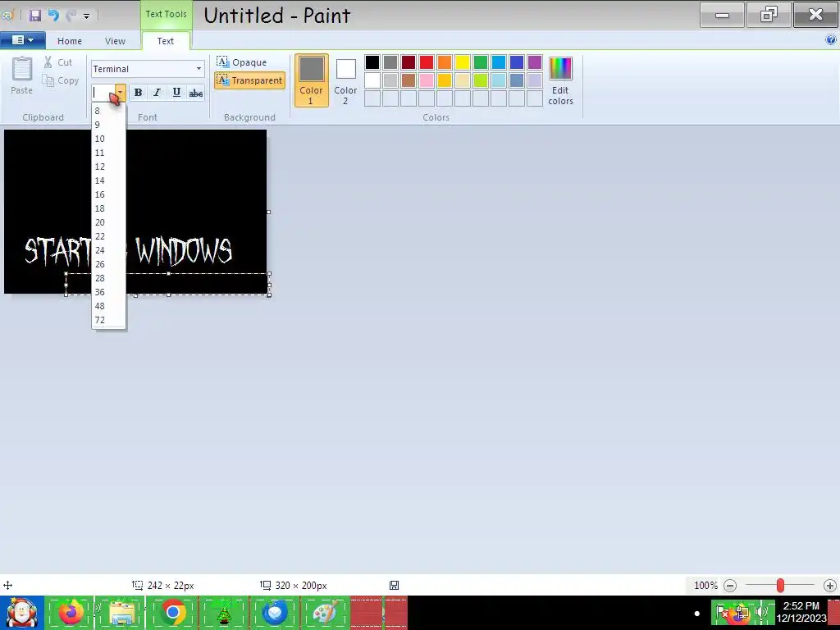Open Christmas tree app on taskbar
Viewport: 840px width, 630px height.
click(224, 612)
